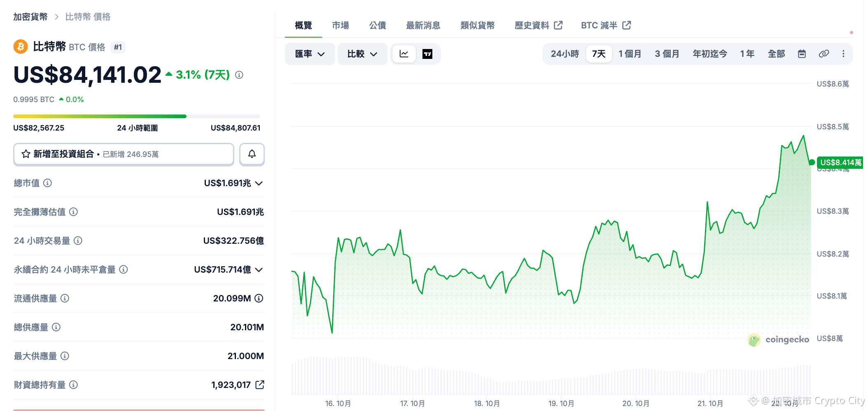Click the 24 小時範圍 price range bar

(x=137, y=117)
